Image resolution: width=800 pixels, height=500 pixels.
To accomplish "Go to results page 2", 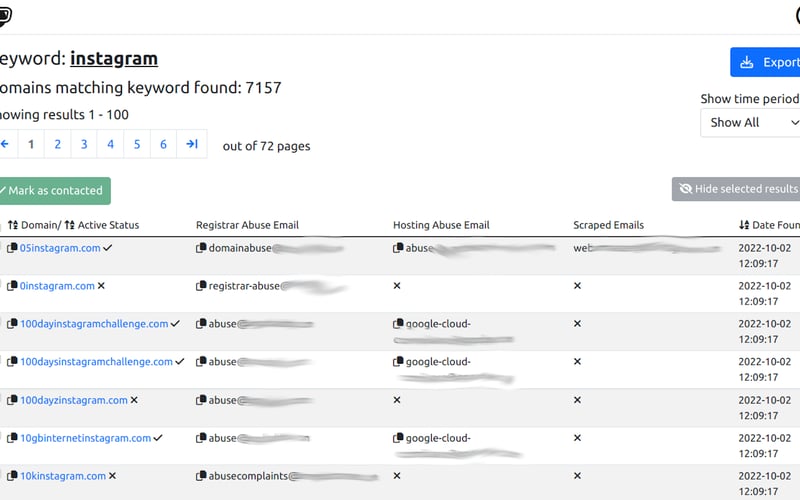I will pyautogui.click(x=58, y=144).
